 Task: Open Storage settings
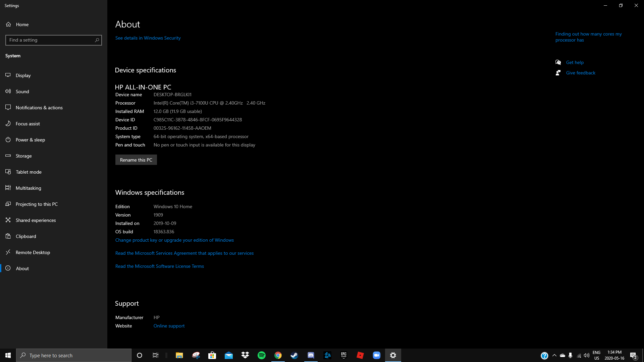[54, 156]
